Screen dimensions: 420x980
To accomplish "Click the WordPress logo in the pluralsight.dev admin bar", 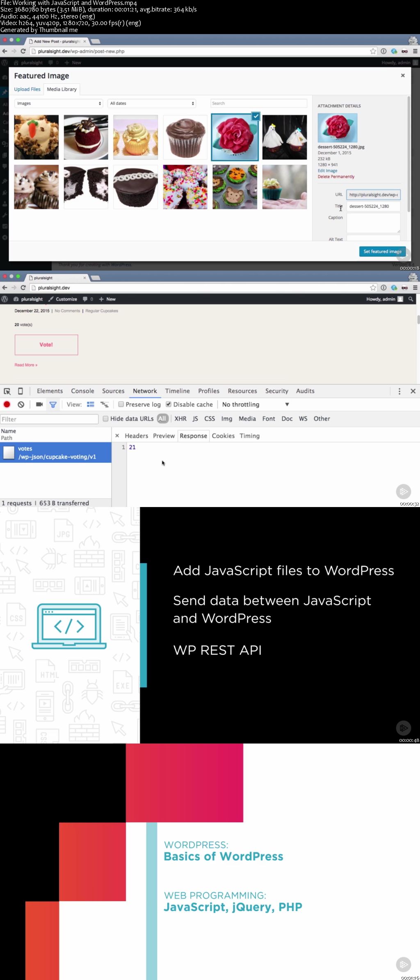I will click(5, 299).
